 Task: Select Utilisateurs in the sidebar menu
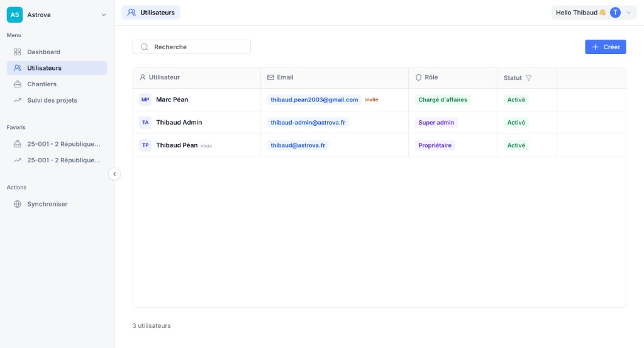[57, 68]
